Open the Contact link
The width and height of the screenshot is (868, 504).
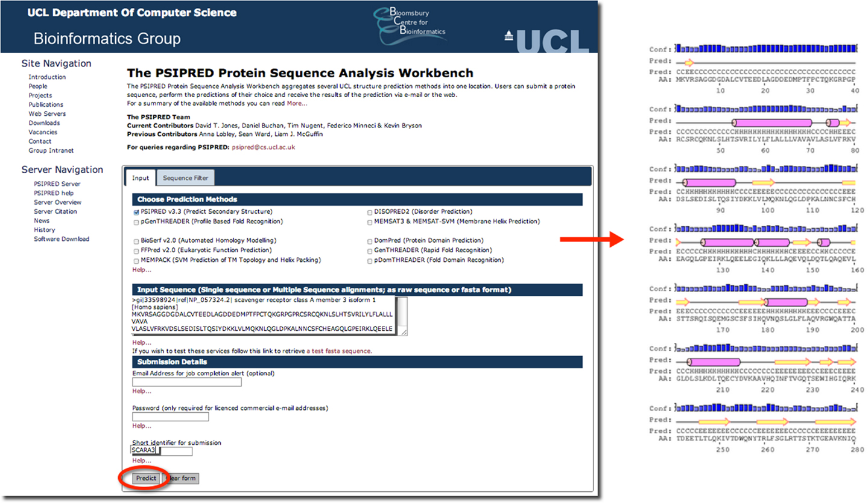(40, 141)
